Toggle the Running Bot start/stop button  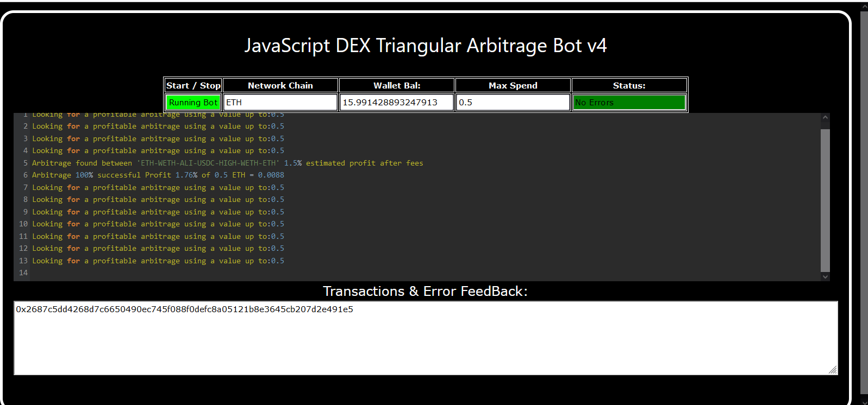click(x=193, y=103)
